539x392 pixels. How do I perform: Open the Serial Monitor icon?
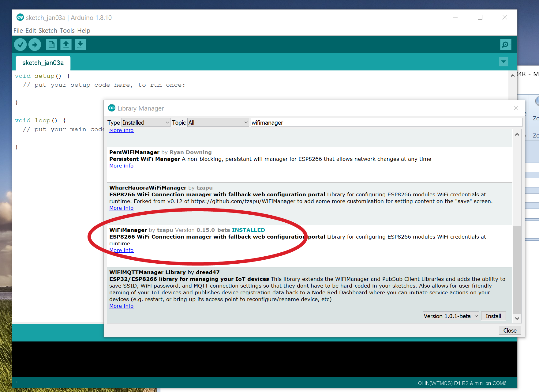click(506, 45)
